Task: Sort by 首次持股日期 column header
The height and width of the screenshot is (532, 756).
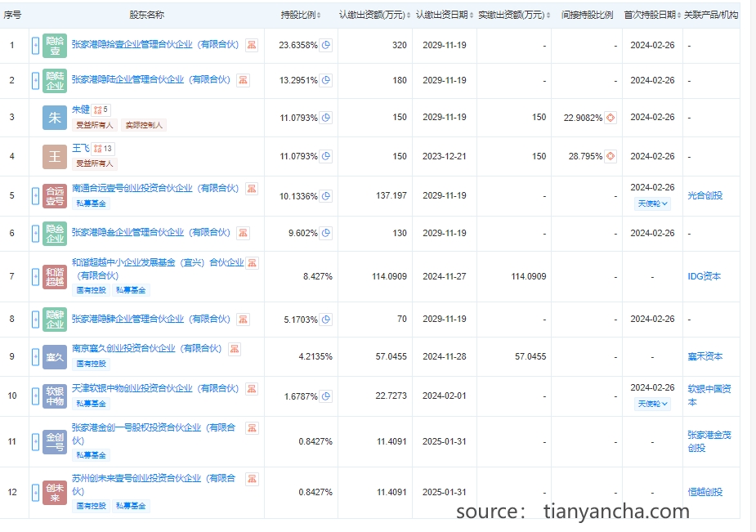Action: click(x=652, y=16)
